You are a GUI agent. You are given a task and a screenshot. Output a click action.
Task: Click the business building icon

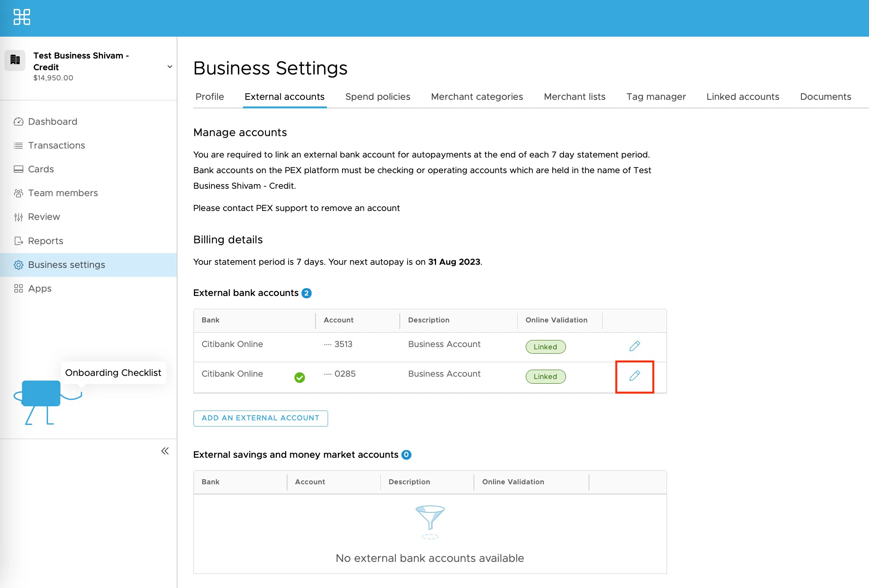pyautogui.click(x=15, y=60)
